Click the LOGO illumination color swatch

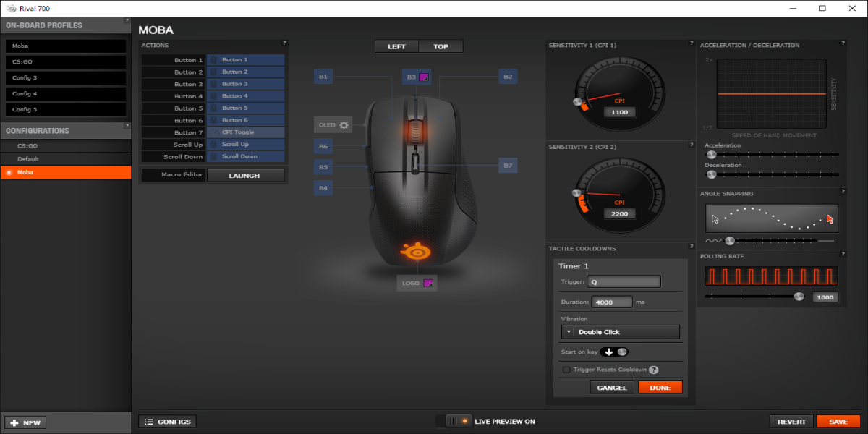(427, 284)
